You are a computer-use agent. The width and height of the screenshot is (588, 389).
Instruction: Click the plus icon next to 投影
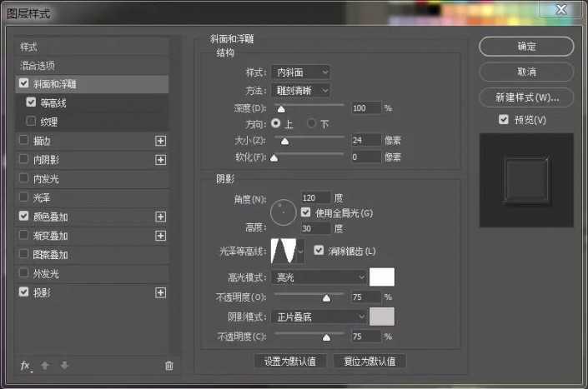(161, 292)
